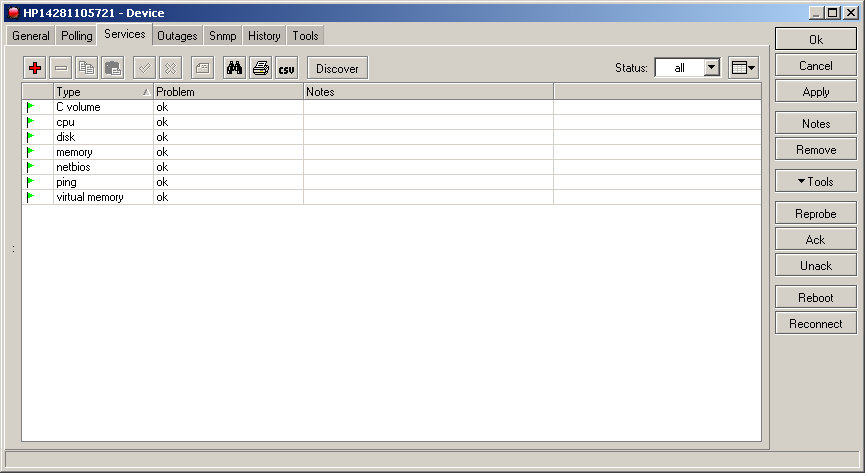Click the Unack button

click(815, 265)
